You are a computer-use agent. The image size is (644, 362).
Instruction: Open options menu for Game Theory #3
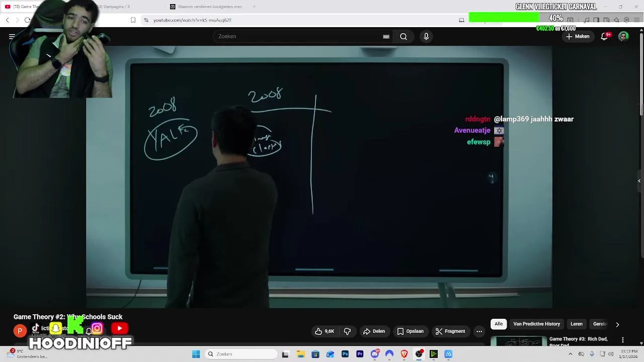tap(623, 340)
